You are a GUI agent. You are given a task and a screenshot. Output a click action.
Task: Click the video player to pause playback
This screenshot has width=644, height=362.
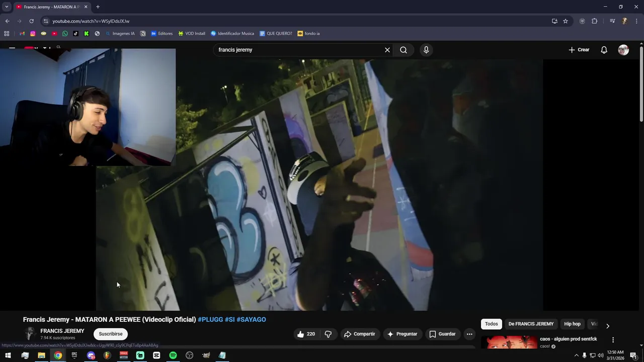[x=319, y=185]
